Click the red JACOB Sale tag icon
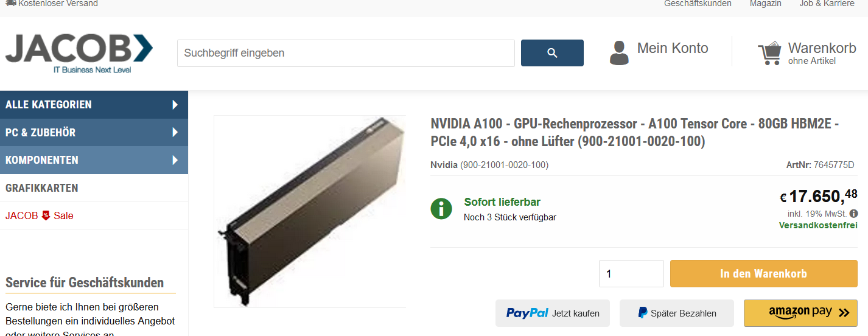This screenshot has width=868, height=336. (46, 215)
